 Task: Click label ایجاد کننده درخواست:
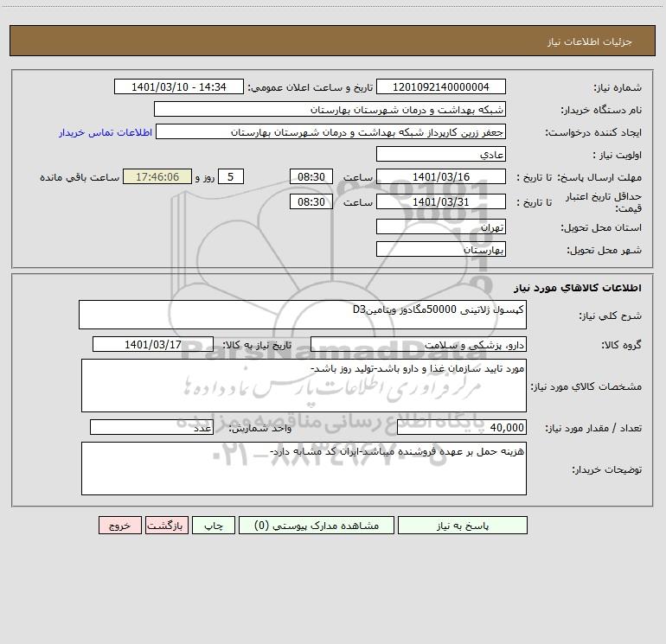(x=593, y=132)
